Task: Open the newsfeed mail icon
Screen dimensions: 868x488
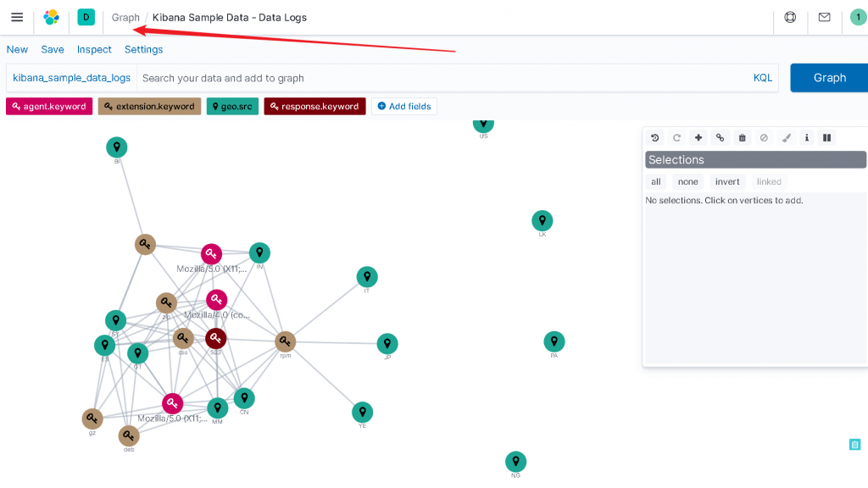Action: click(824, 17)
